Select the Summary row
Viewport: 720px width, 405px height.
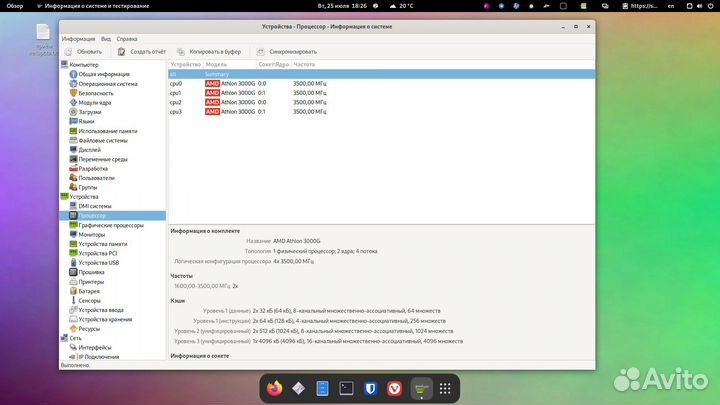point(381,74)
